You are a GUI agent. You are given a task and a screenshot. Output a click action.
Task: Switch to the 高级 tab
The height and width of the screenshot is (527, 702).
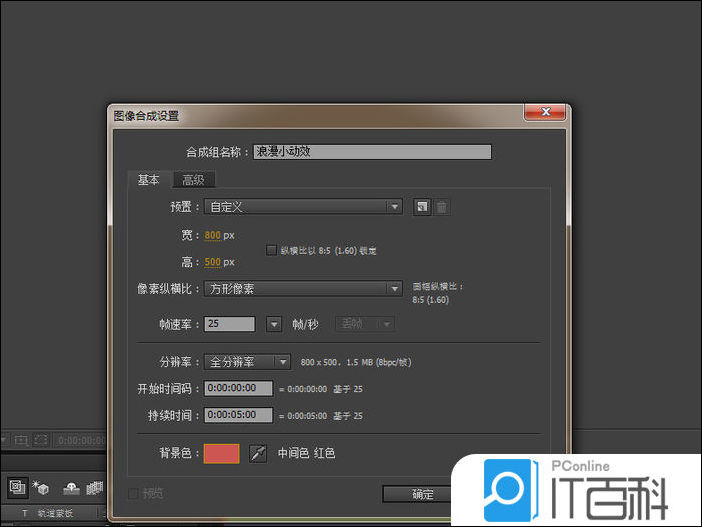click(x=193, y=180)
